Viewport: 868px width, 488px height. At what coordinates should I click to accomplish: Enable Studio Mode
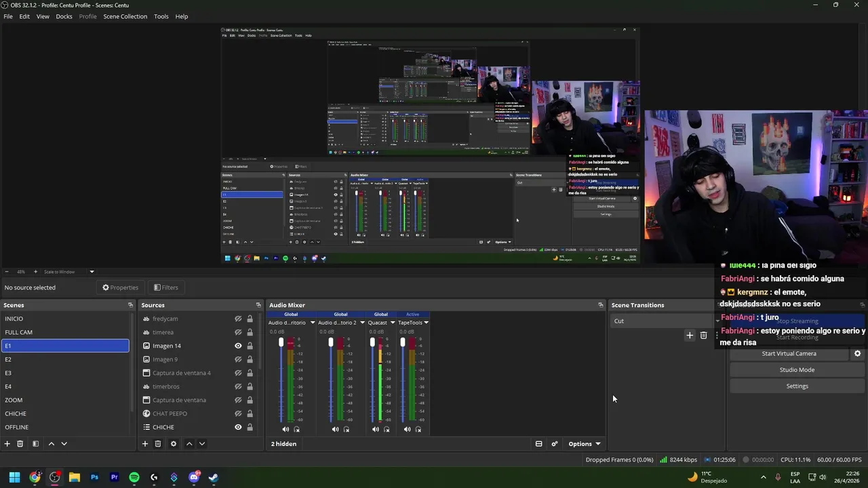(x=797, y=370)
